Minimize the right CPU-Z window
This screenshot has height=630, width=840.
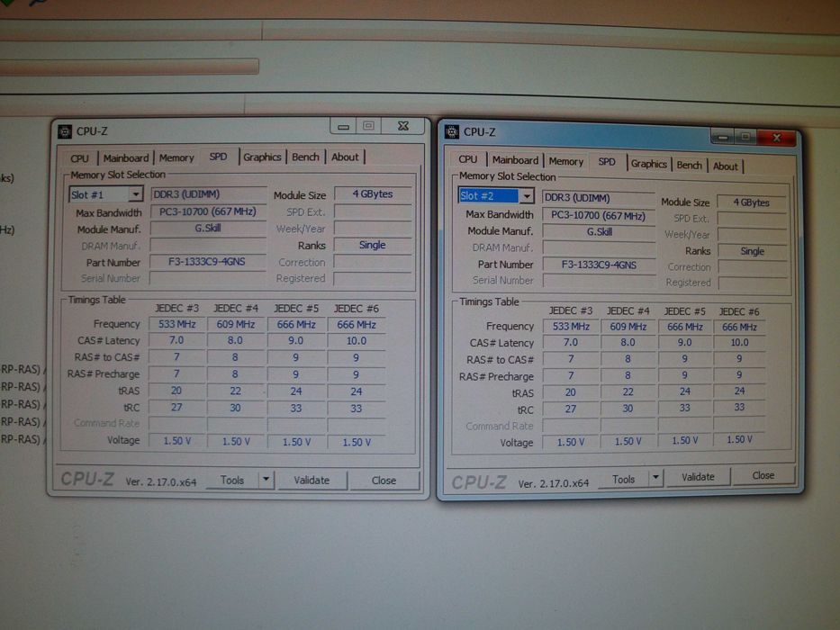point(723,138)
